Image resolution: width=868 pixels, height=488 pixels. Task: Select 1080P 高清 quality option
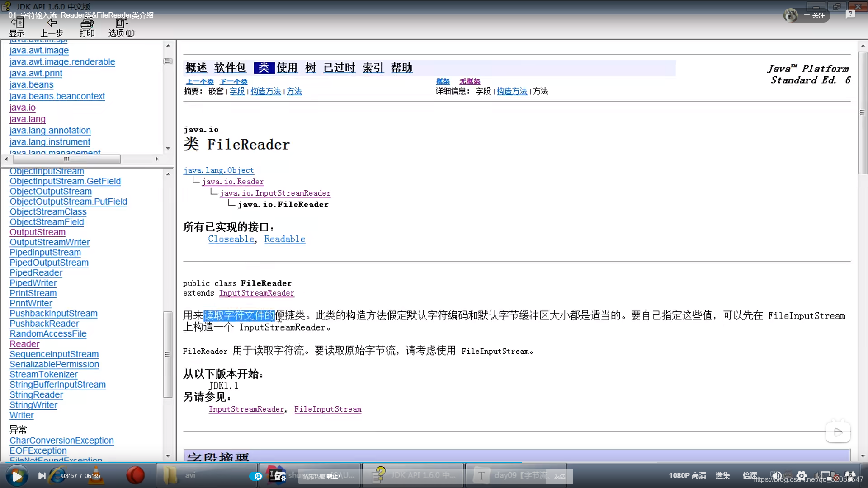coord(687,475)
